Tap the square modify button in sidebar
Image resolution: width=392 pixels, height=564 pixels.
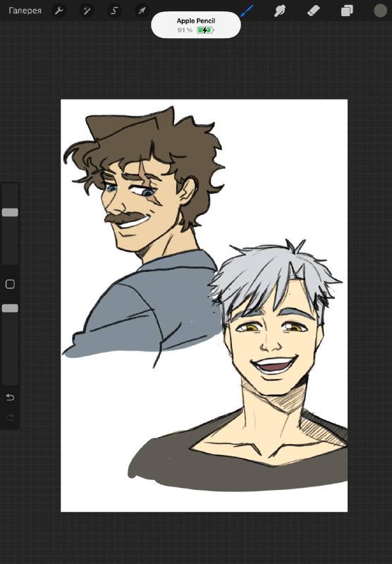(10, 284)
